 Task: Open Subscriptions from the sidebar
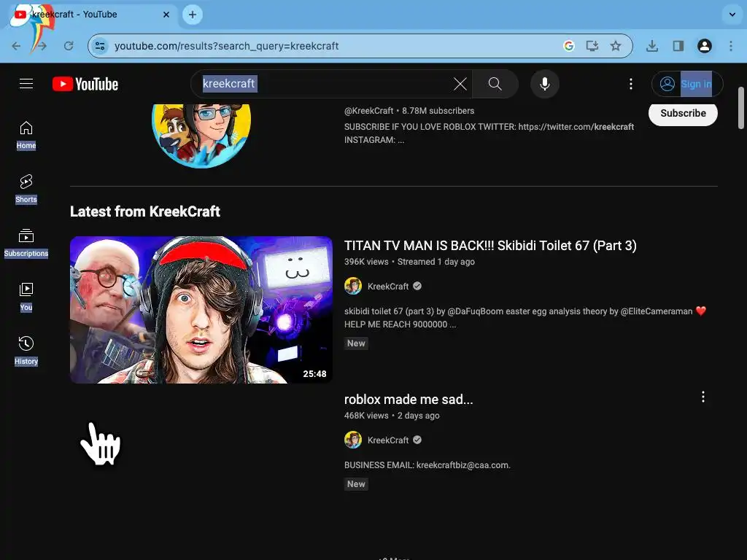pos(26,243)
